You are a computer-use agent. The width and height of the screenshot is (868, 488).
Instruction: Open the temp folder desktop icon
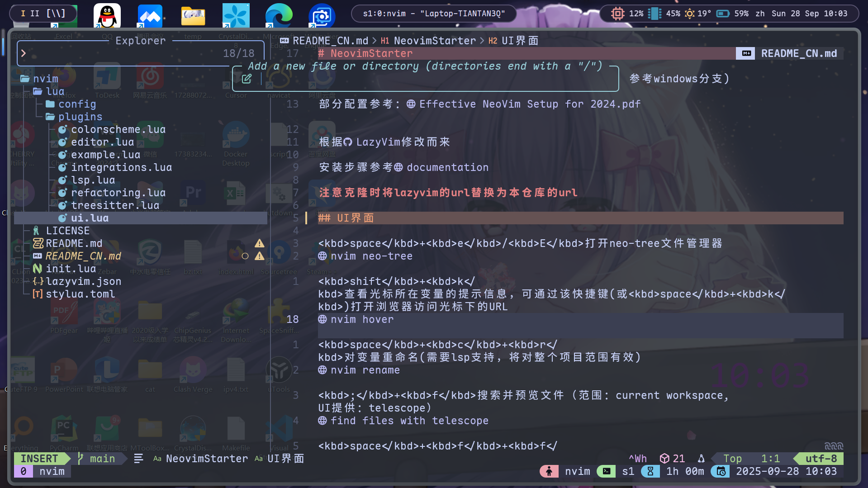[193, 16]
